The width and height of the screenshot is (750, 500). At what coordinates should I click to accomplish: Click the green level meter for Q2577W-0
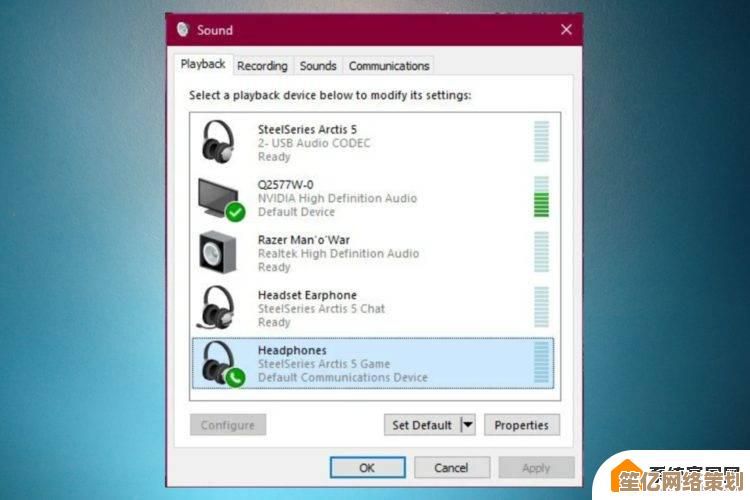[x=541, y=197]
